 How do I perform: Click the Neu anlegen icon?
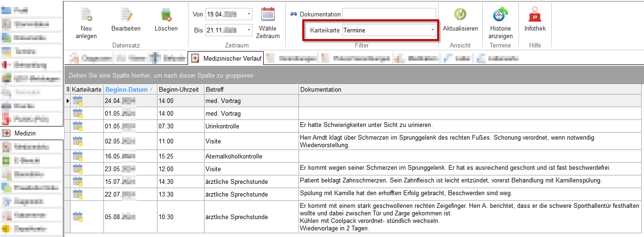pos(86,15)
